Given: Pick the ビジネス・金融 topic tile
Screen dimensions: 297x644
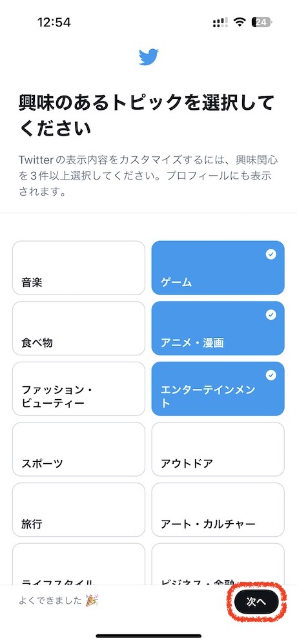Looking at the screenshot, I should (x=218, y=564).
